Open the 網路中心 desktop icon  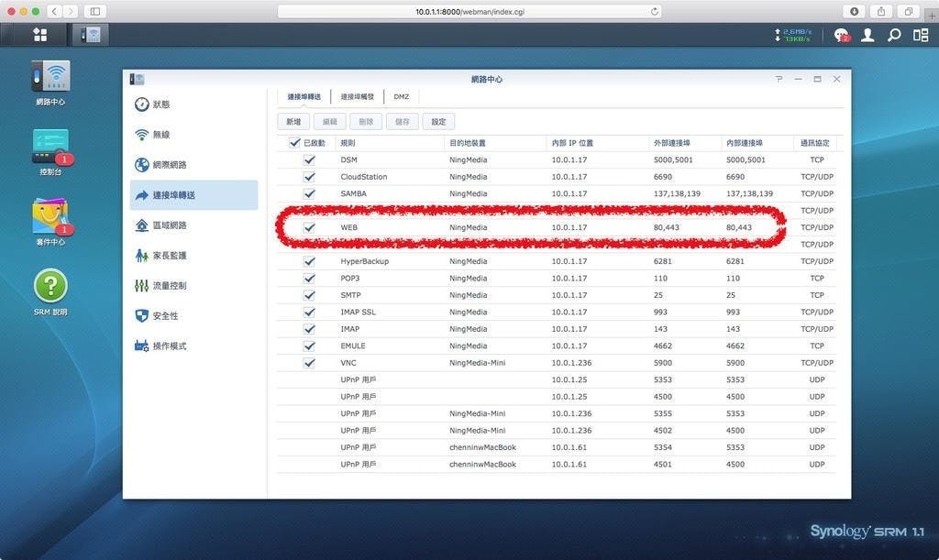click(x=50, y=78)
